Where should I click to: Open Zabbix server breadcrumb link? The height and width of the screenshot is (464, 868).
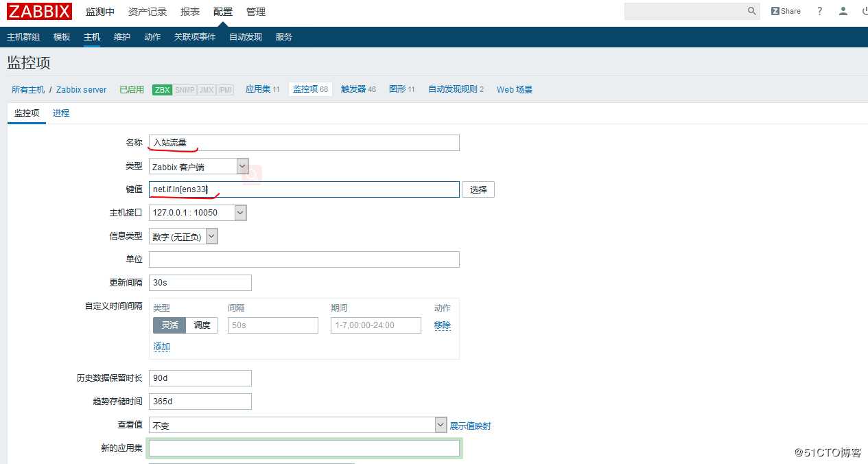click(x=82, y=90)
